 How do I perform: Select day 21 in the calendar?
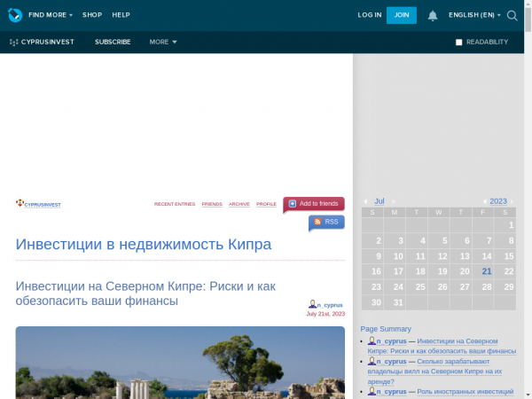click(x=487, y=271)
